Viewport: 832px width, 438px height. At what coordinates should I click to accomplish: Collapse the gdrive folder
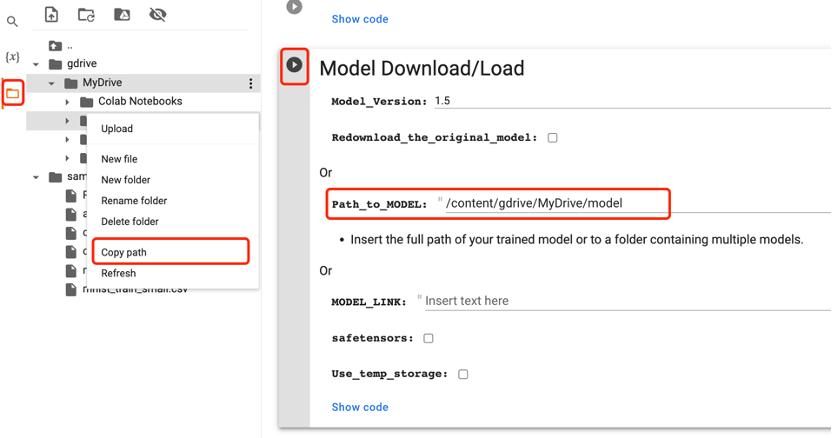37,64
